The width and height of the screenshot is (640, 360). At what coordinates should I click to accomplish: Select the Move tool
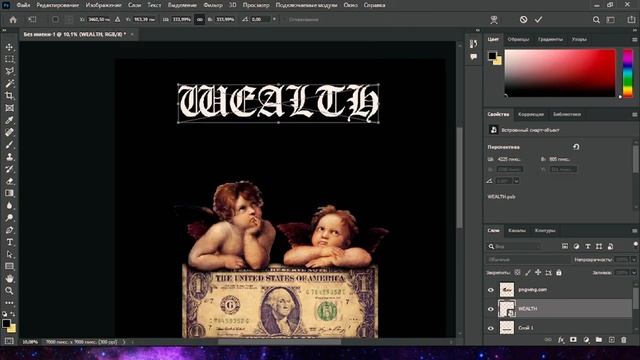pyautogui.click(x=9, y=47)
